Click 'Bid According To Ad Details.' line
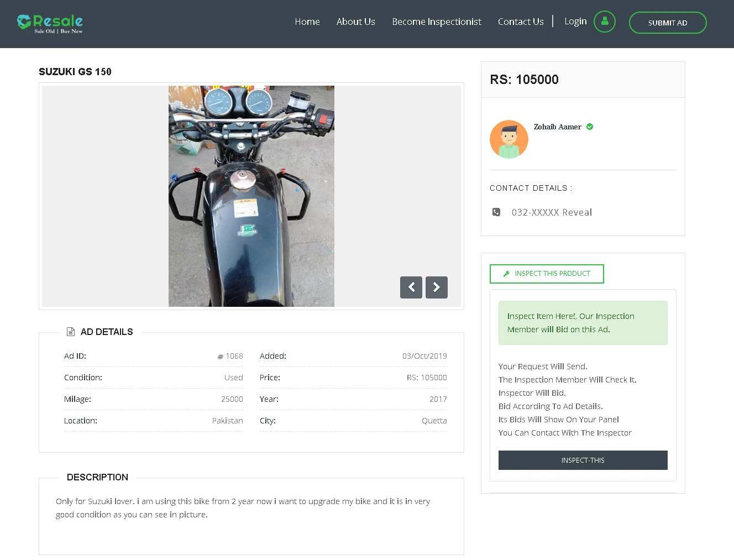This screenshot has height=560, width=734. point(550,406)
